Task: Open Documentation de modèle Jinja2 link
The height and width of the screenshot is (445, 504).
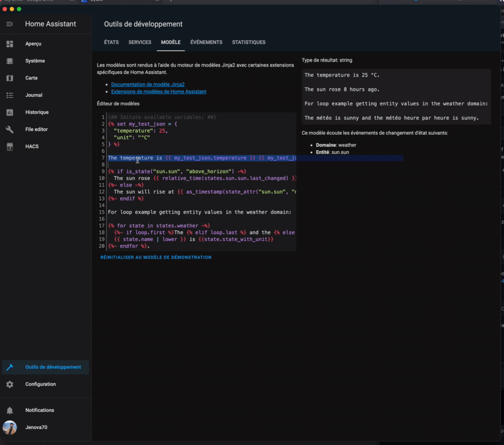Action: pyautogui.click(x=148, y=84)
